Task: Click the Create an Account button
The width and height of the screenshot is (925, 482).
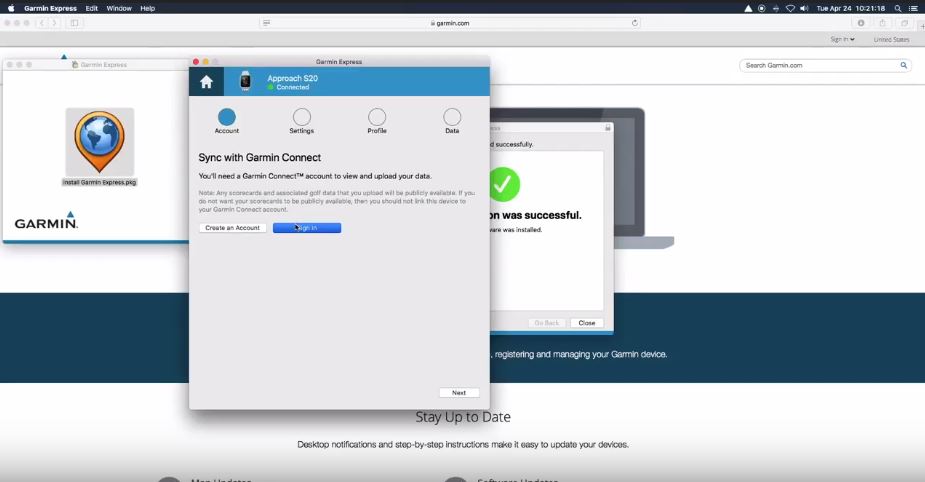Action: coord(232,228)
